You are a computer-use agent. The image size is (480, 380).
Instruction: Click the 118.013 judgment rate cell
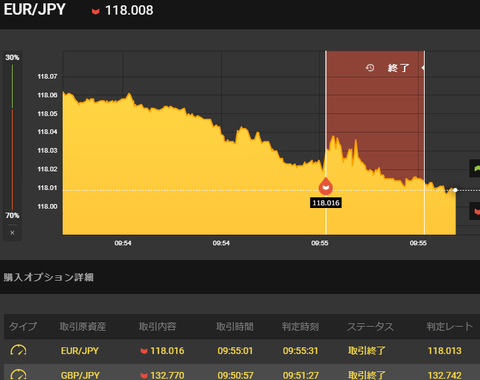pos(445,351)
